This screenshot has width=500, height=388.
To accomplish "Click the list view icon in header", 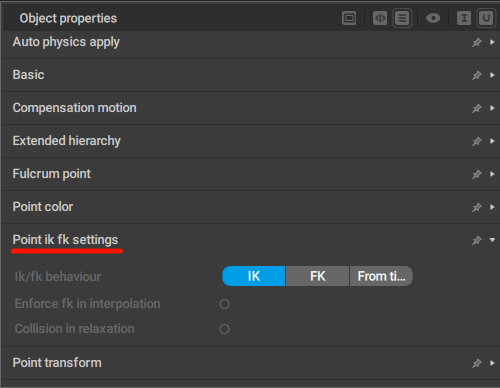I will pos(402,18).
